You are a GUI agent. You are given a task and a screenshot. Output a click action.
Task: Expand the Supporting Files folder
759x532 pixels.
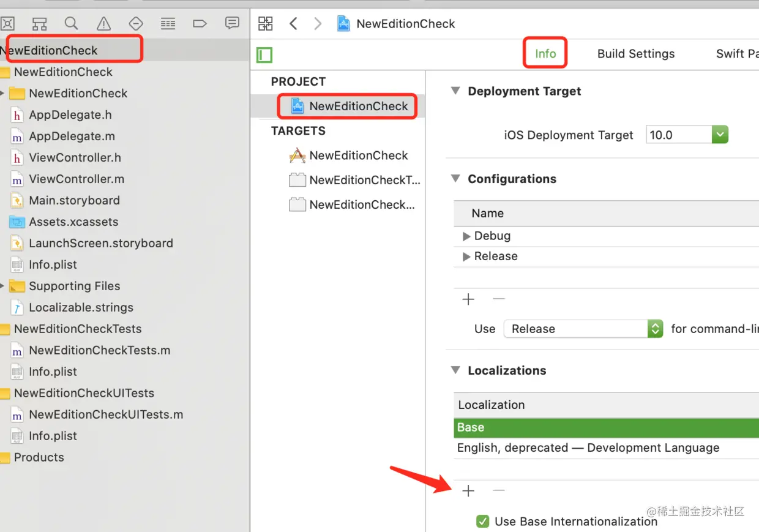[x=3, y=286]
